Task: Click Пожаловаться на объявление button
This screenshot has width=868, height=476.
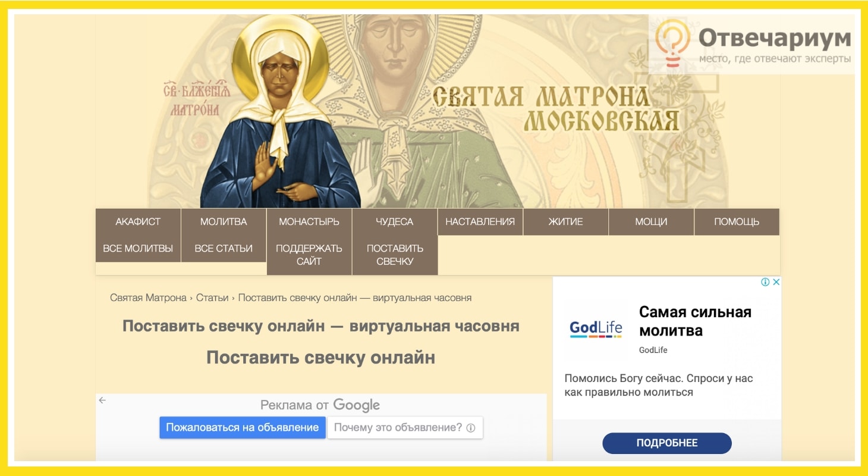Action: [x=243, y=427]
